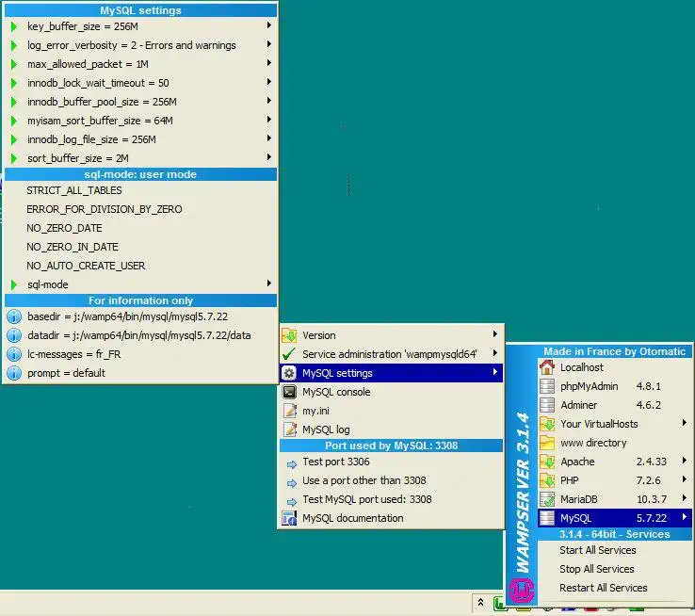Click the arrow icon beside Test MySQL port used: 3308
The image size is (695, 616).
click(x=292, y=502)
